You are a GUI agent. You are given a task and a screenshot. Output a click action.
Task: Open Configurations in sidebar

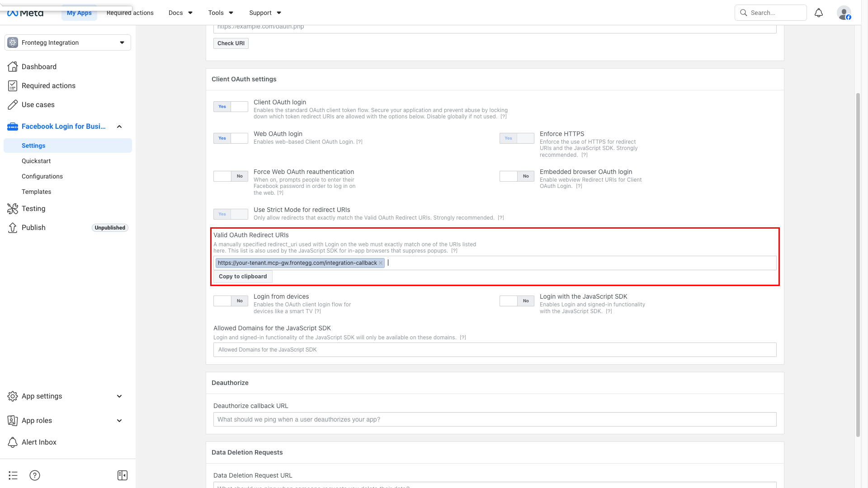[42, 176]
